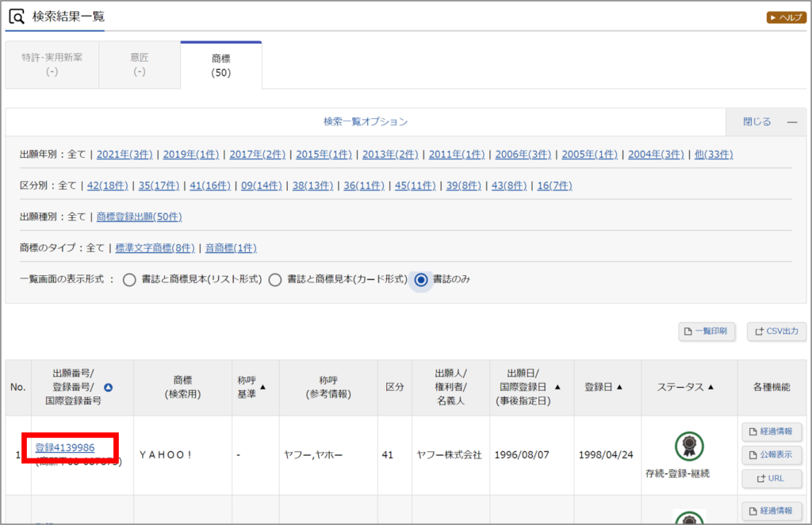Select 書誌のみ radio button
The image size is (812, 525).
421,280
